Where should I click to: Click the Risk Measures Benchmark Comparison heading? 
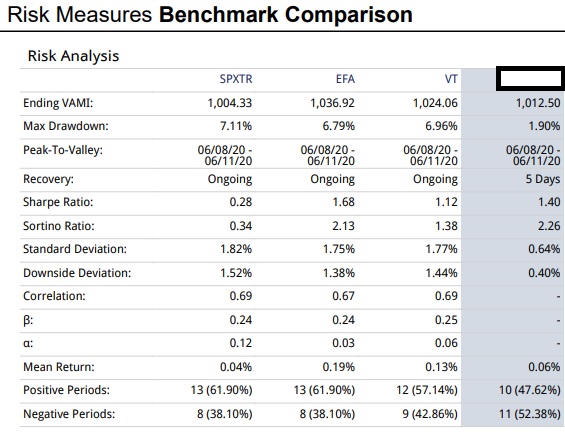210,14
